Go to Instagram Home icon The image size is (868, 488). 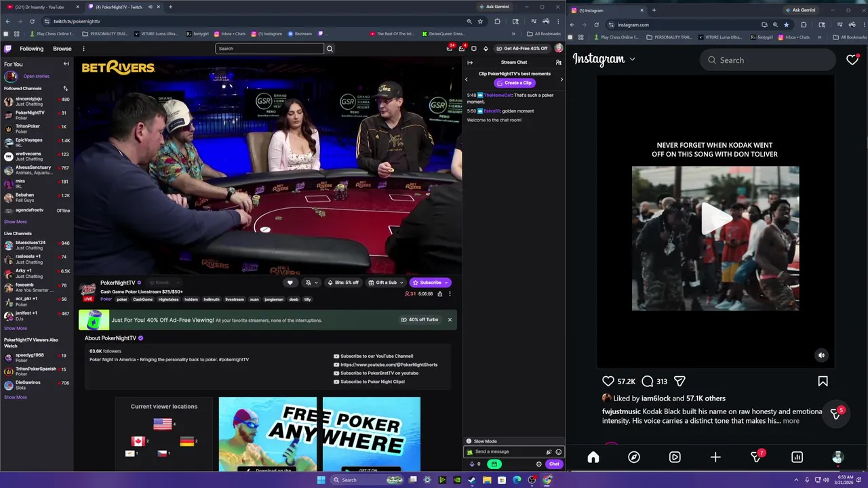point(593,457)
